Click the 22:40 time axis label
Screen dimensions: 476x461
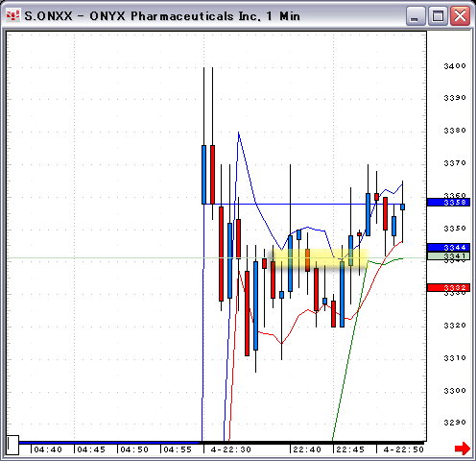[307, 449]
